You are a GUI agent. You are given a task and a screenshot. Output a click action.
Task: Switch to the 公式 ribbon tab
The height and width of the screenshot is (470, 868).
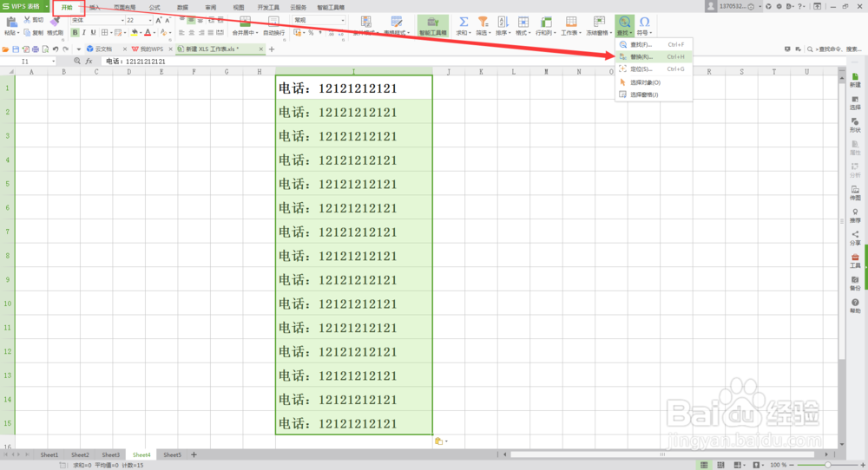[155, 7]
